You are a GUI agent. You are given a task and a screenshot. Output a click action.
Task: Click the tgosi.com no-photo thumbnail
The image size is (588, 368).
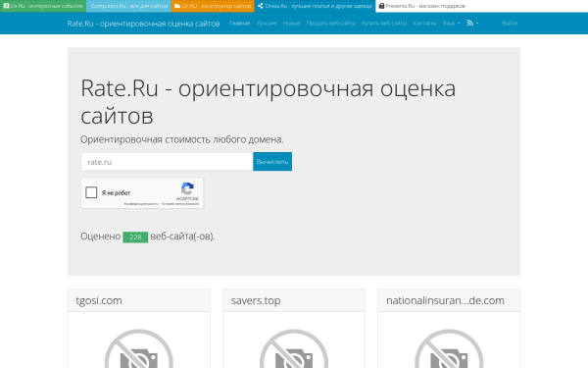(139, 348)
